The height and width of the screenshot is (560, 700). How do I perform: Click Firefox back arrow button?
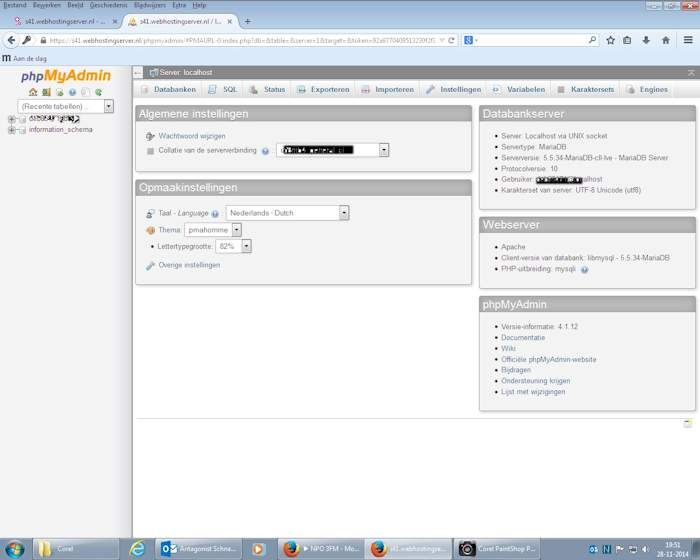11,40
